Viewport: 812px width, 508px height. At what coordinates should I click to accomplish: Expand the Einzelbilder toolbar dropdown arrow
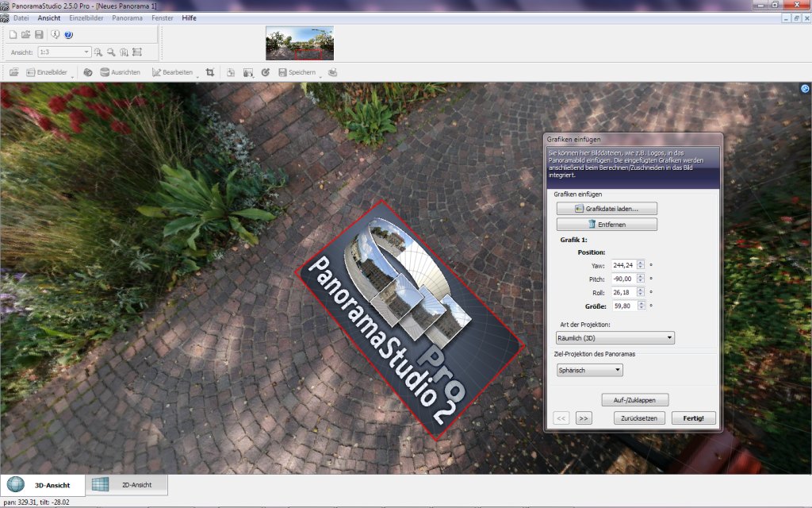(72, 77)
